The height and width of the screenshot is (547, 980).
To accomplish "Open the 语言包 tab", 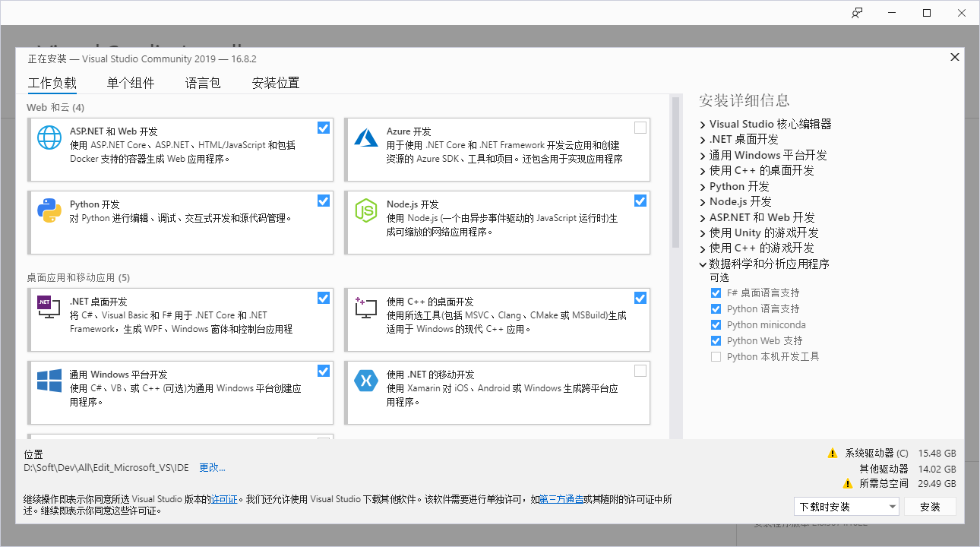I will coord(202,83).
